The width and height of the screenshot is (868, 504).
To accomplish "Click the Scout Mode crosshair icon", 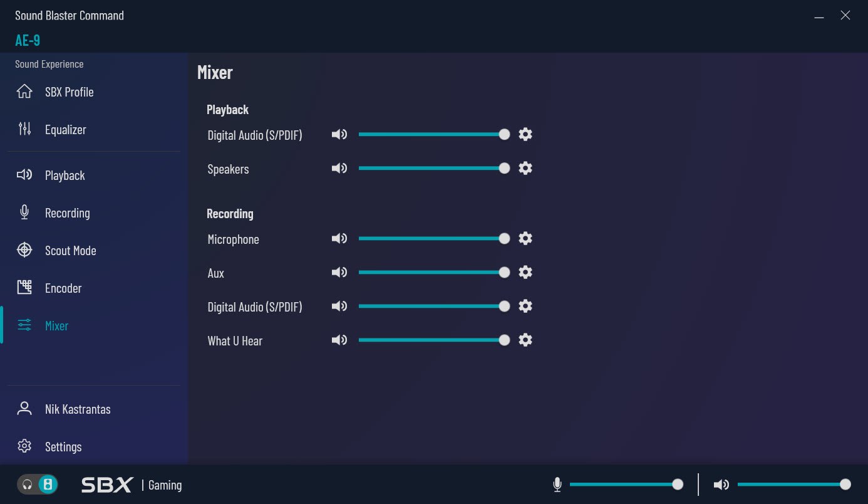I will coord(24,250).
